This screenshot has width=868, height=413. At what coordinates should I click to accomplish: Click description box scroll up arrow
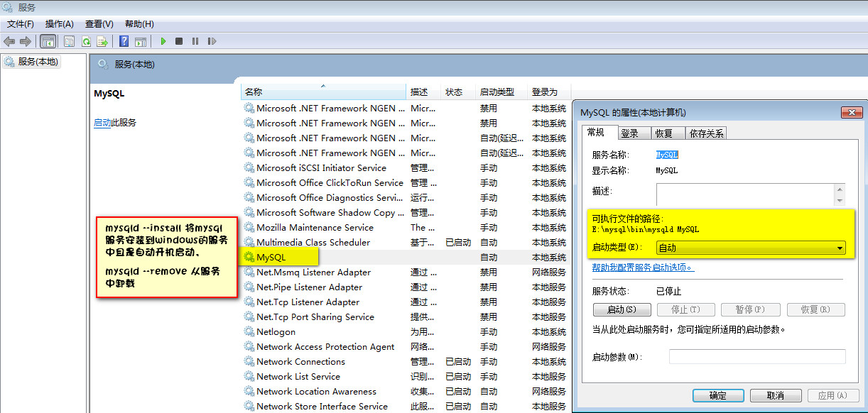pyautogui.click(x=841, y=189)
